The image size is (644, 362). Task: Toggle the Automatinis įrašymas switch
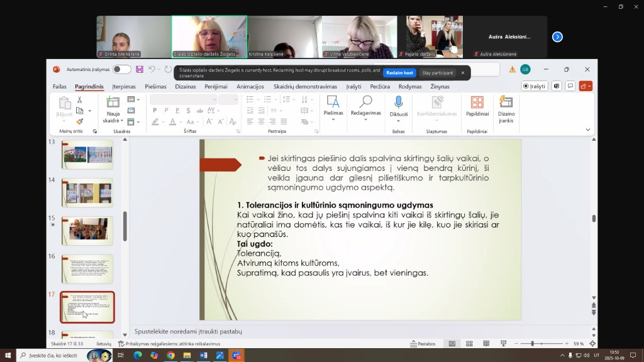coord(121,69)
